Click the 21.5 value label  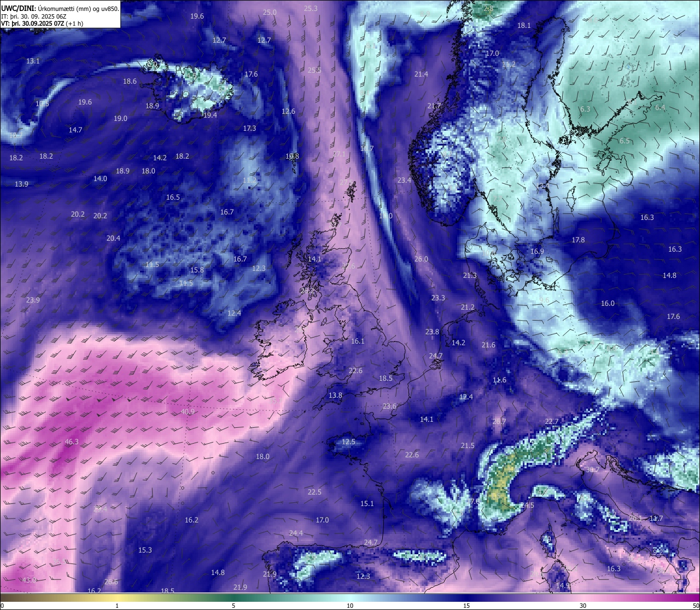click(468, 446)
